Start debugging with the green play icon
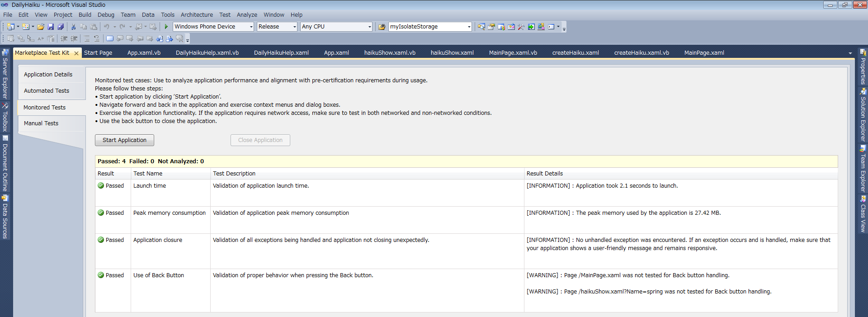Screen dimensions: 868x317 166,27
